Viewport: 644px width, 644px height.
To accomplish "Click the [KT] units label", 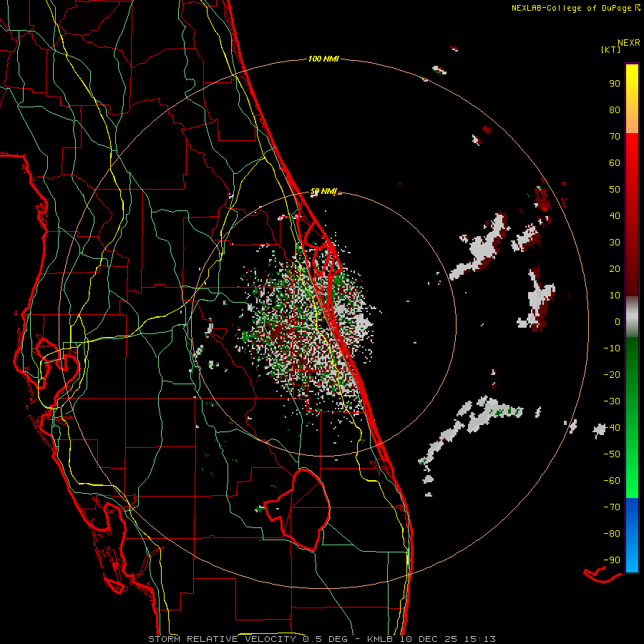I will 611,49.
